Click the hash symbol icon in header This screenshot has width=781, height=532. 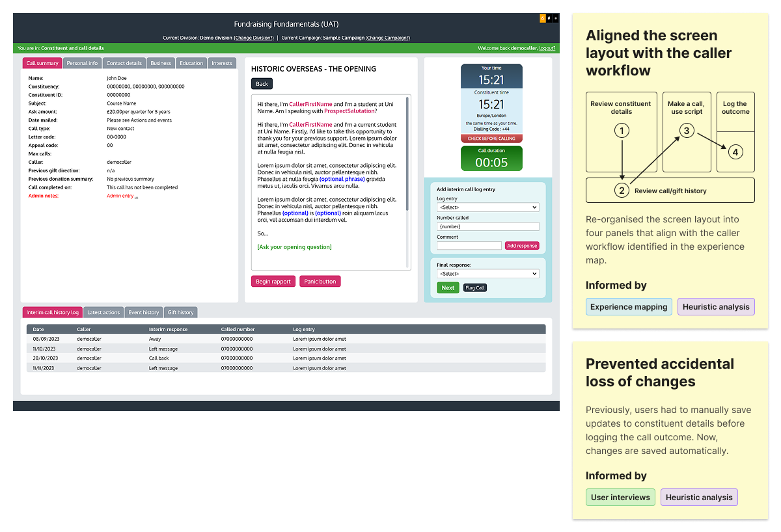click(x=549, y=18)
